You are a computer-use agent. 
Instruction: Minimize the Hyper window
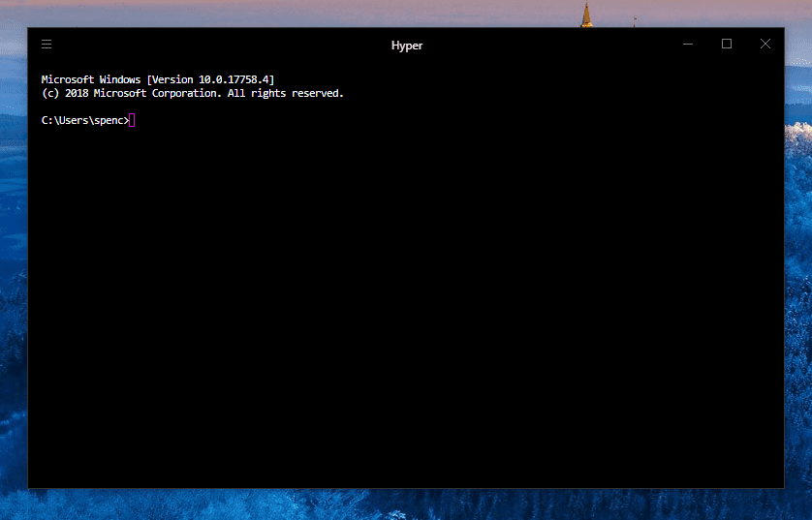688,44
